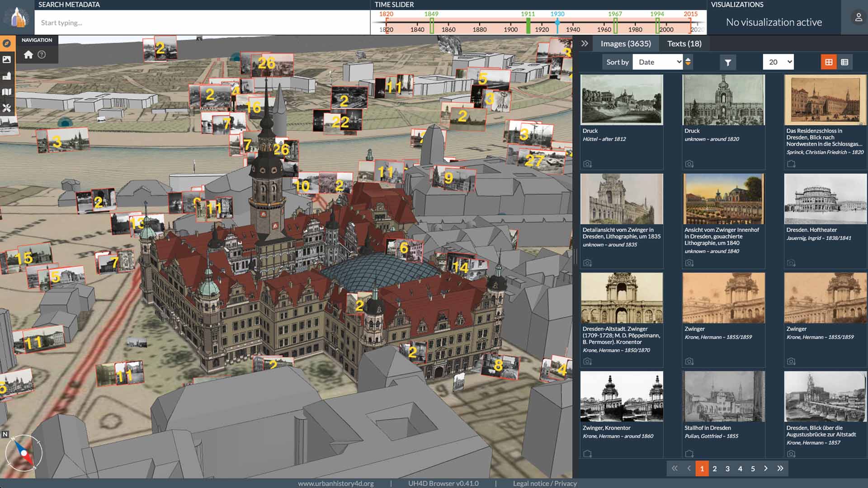Toggle sort order ascending/descending arrows
868x488 pixels.
(x=688, y=62)
